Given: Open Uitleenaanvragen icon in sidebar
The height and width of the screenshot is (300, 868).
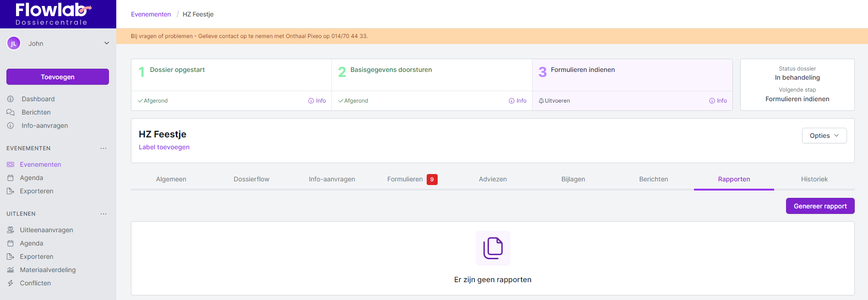Looking at the screenshot, I should click(x=11, y=230).
